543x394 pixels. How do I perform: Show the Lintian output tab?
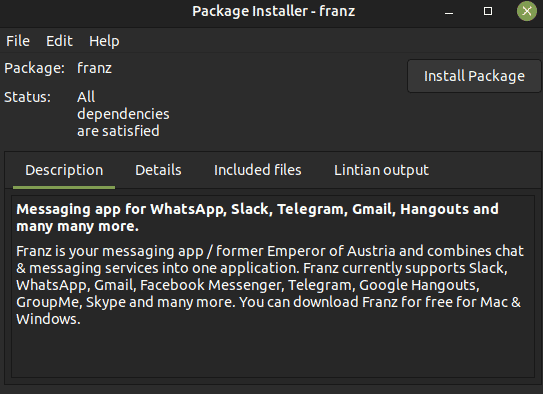click(381, 170)
